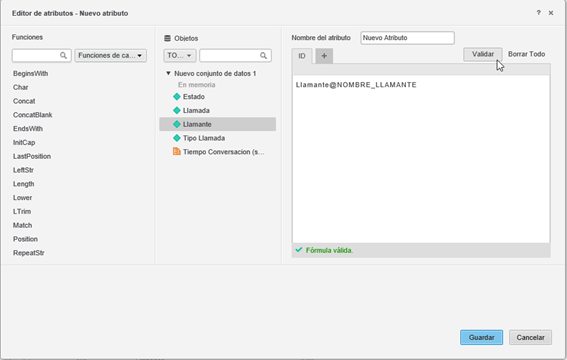
Task: Click the Tipo Llamada diamond icon
Action: pos(177,138)
